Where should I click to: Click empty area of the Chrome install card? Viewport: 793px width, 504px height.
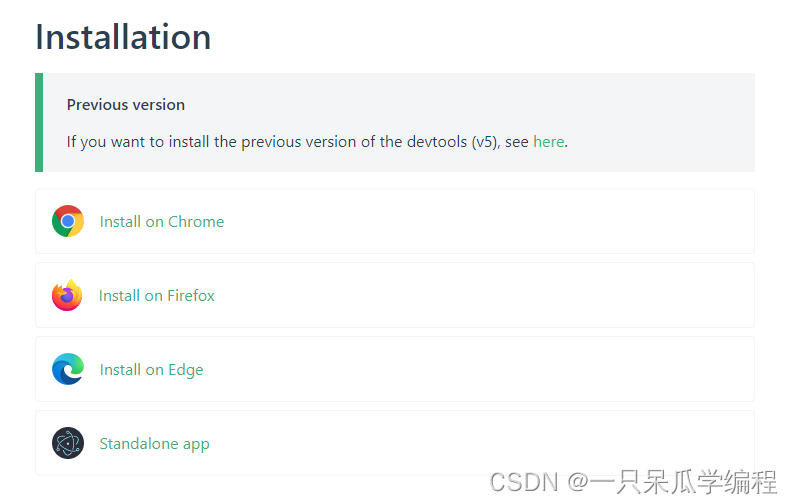(x=486, y=221)
